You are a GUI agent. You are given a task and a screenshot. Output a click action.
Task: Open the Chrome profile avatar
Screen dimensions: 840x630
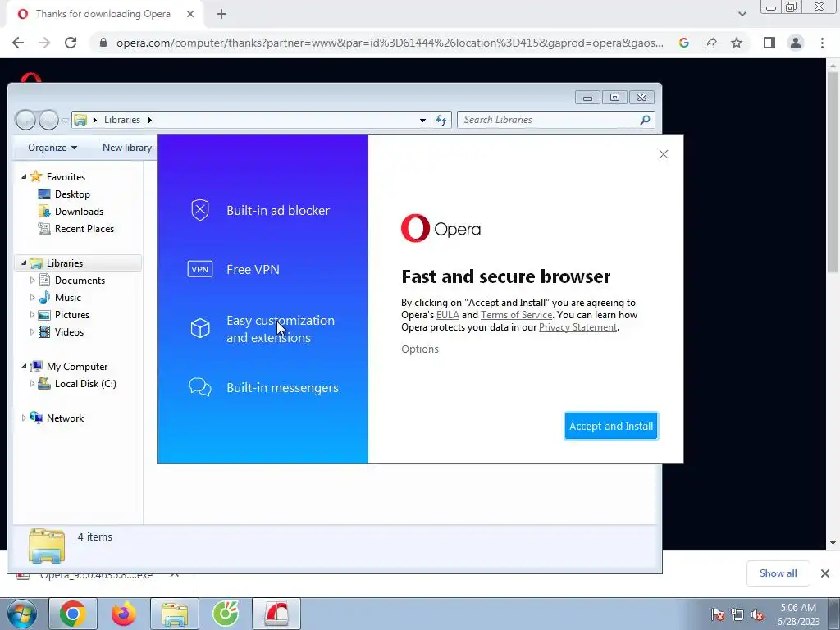coord(796,43)
